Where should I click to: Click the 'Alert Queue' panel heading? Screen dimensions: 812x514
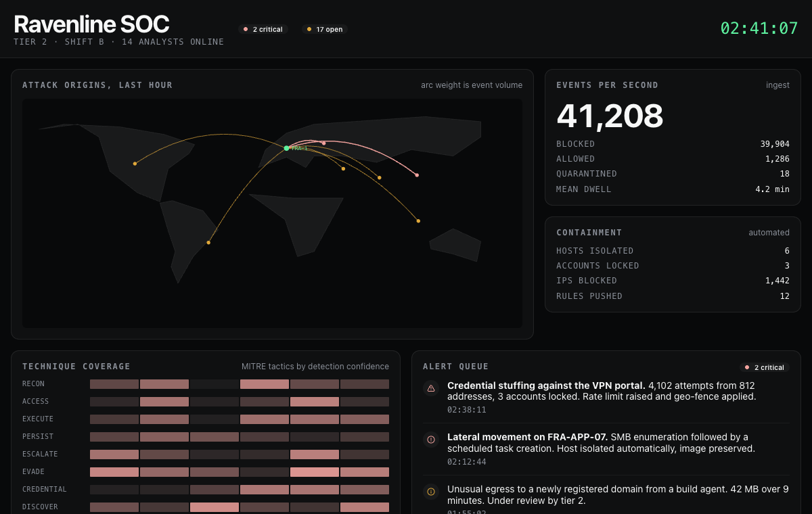click(x=456, y=367)
